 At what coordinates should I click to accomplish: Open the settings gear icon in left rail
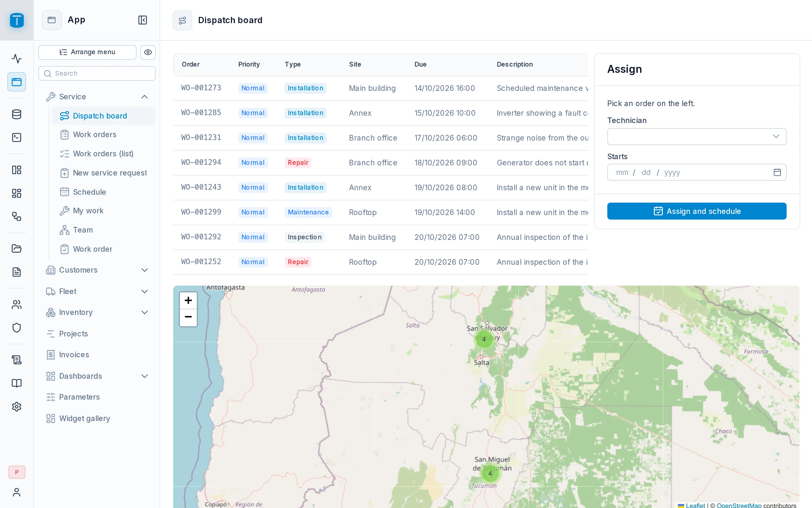[x=16, y=406]
